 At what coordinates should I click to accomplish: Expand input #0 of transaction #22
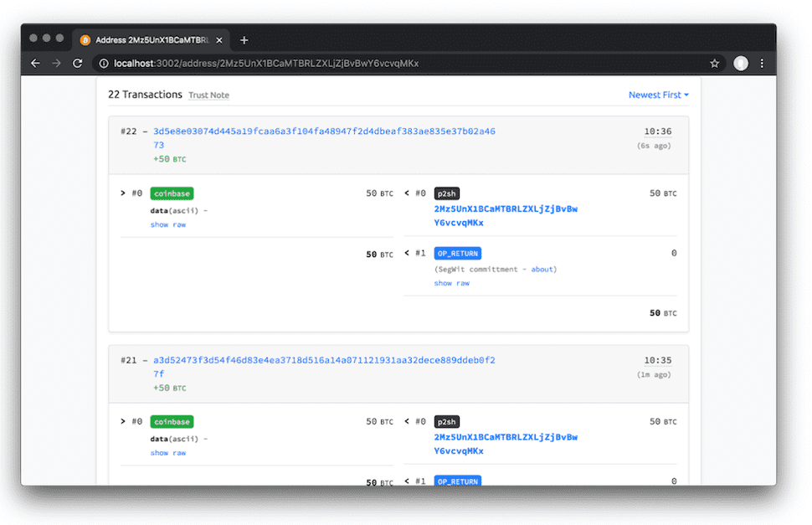[122, 193]
